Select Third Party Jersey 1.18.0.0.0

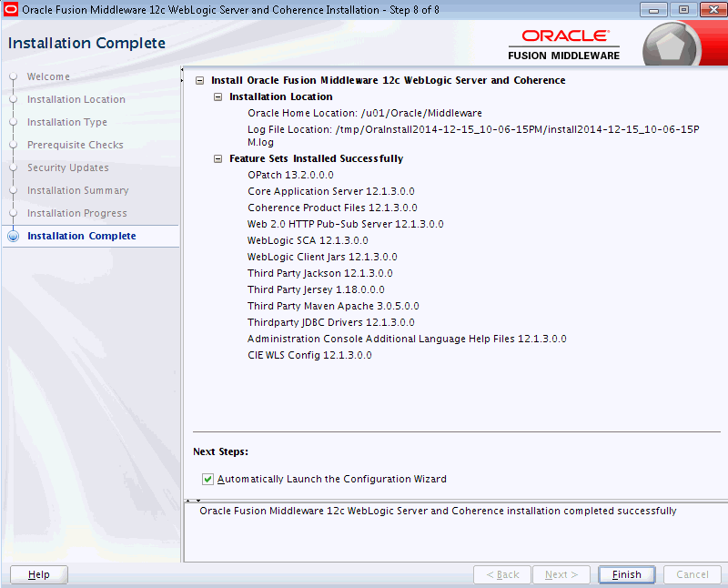(x=316, y=289)
